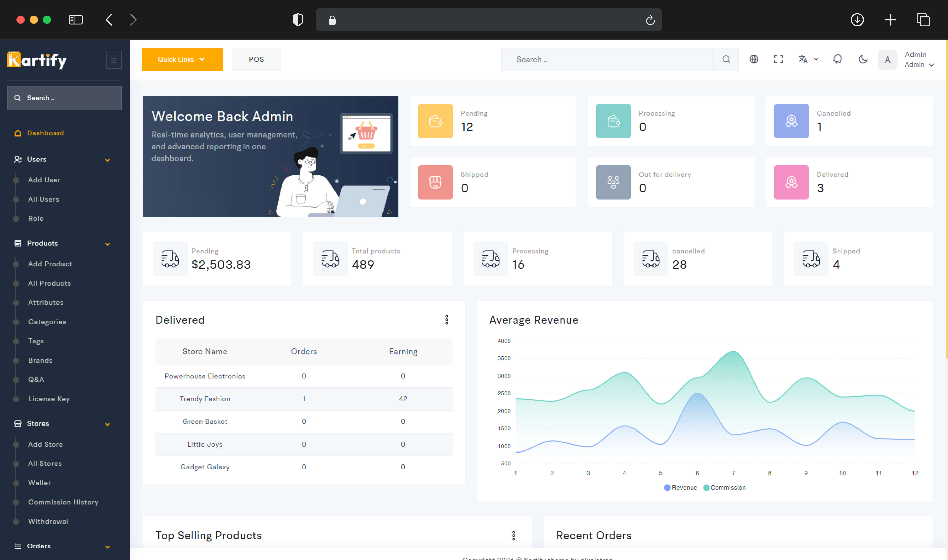Expand the Admin profile menu
Viewport: 948px width, 560px height.
[x=919, y=60]
